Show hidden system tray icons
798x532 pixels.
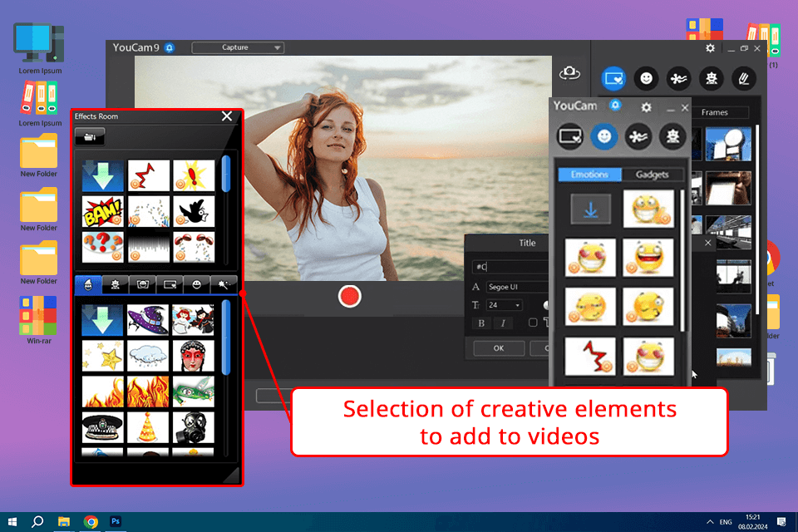tap(709, 522)
